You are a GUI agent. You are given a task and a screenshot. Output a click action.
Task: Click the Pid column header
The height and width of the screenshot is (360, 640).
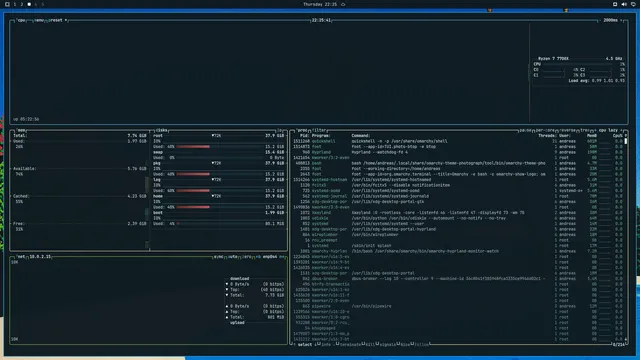click(x=304, y=136)
